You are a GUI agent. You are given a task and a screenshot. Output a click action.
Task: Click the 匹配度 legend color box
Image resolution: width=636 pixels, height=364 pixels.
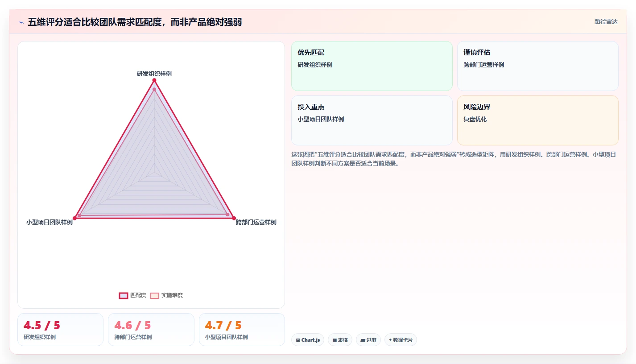[x=124, y=295]
